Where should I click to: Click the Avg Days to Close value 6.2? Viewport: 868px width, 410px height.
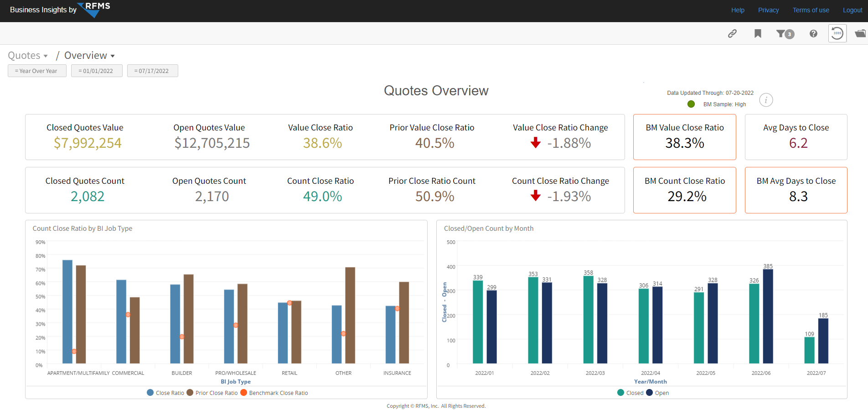(x=798, y=143)
